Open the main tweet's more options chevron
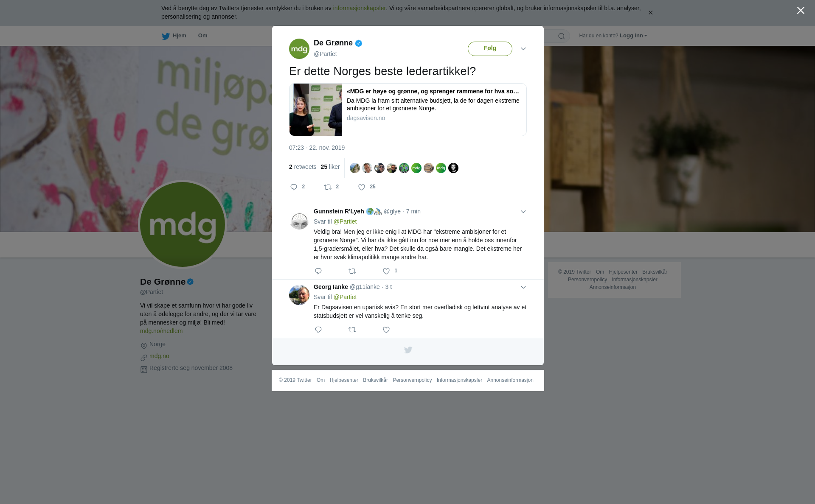This screenshot has width=815, height=504. click(523, 49)
